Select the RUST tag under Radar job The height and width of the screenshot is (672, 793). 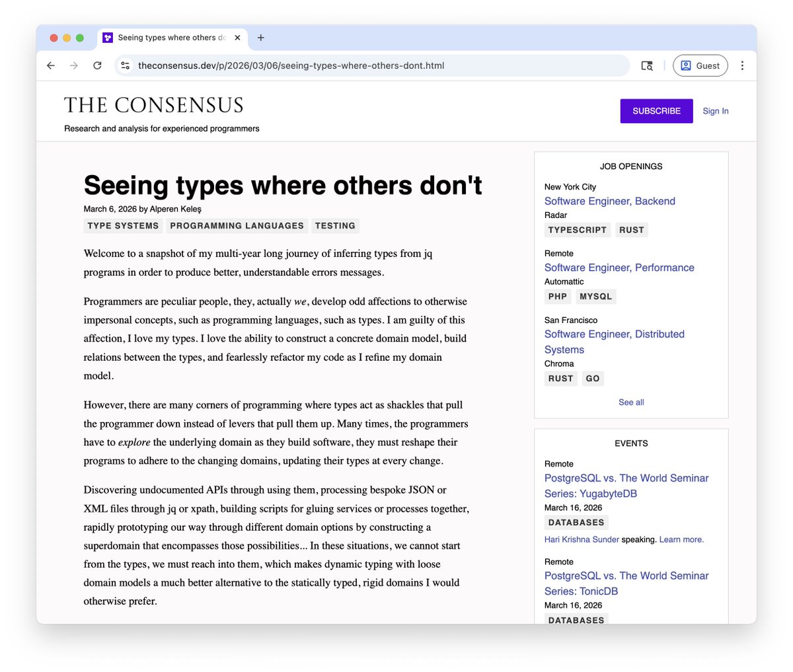631,230
